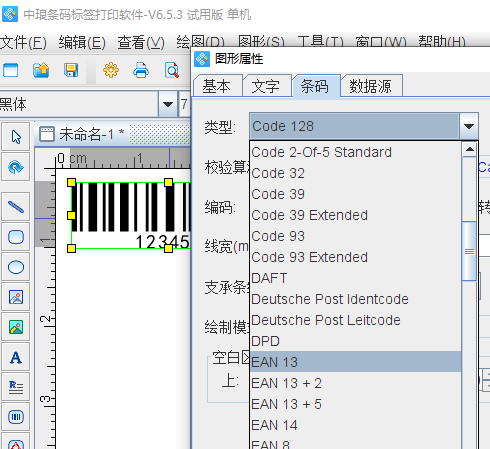The width and height of the screenshot is (490, 449).
Task: Select the barcode drawing tool
Action: (16, 417)
